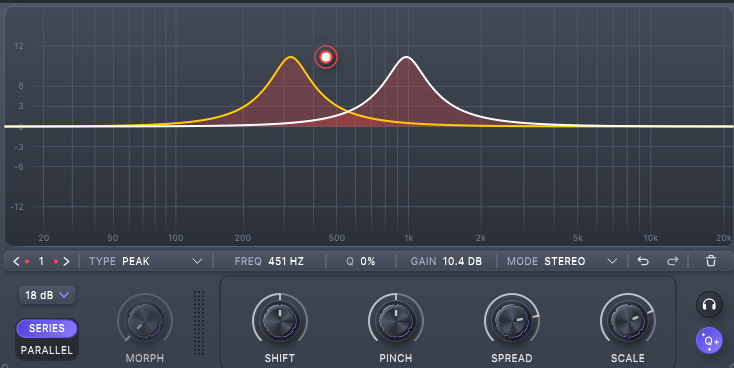This screenshot has height=368, width=734.
Task: Click the yellow EQ curve peak
Action: pos(291,58)
